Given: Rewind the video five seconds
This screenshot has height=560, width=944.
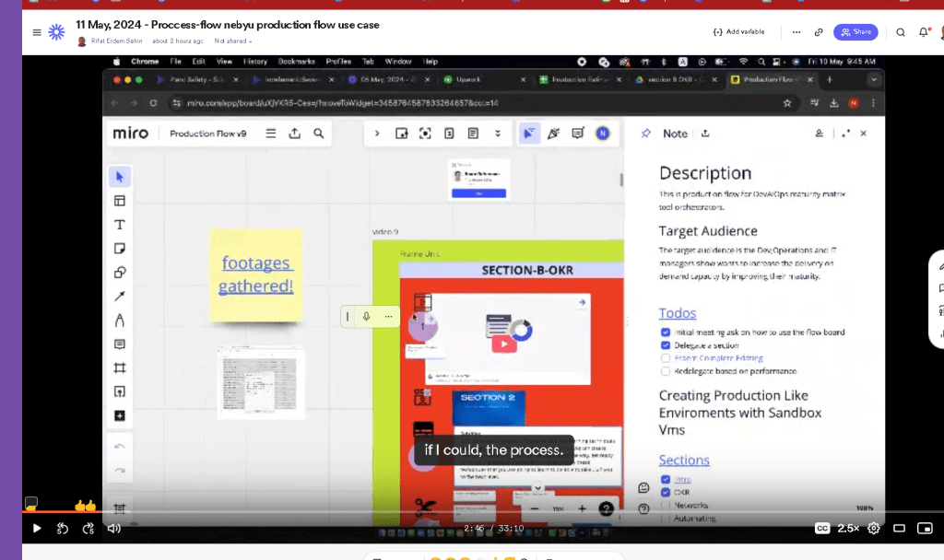Looking at the screenshot, I should [x=63, y=528].
